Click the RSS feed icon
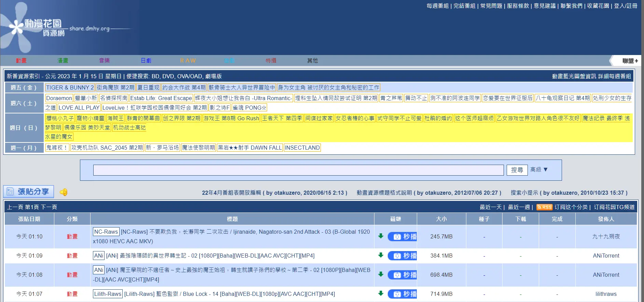 click(x=544, y=207)
